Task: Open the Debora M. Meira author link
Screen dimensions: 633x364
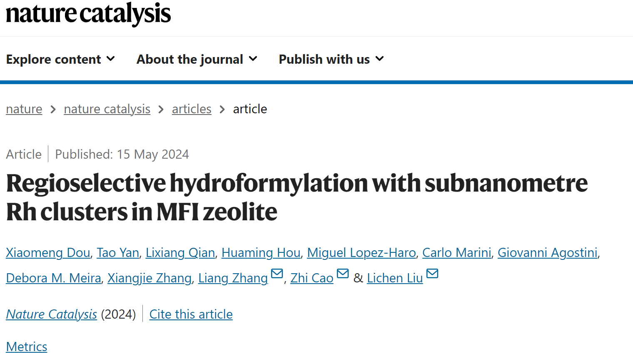Action: pyautogui.click(x=53, y=278)
